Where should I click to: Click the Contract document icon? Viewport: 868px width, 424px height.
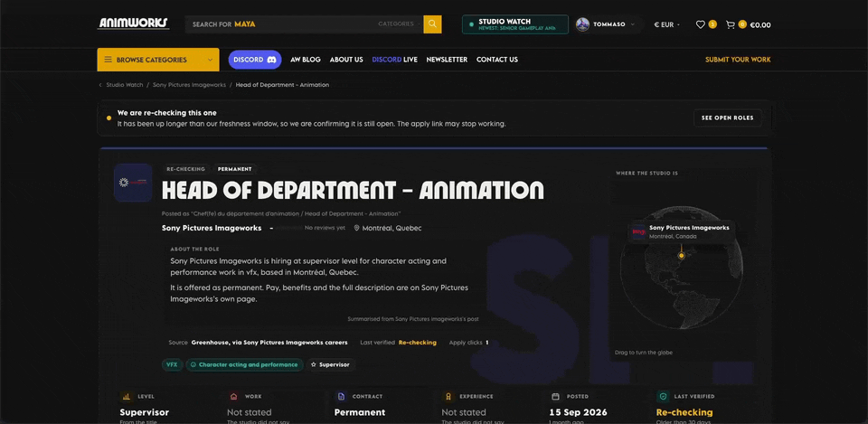click(x=341, y=396)
